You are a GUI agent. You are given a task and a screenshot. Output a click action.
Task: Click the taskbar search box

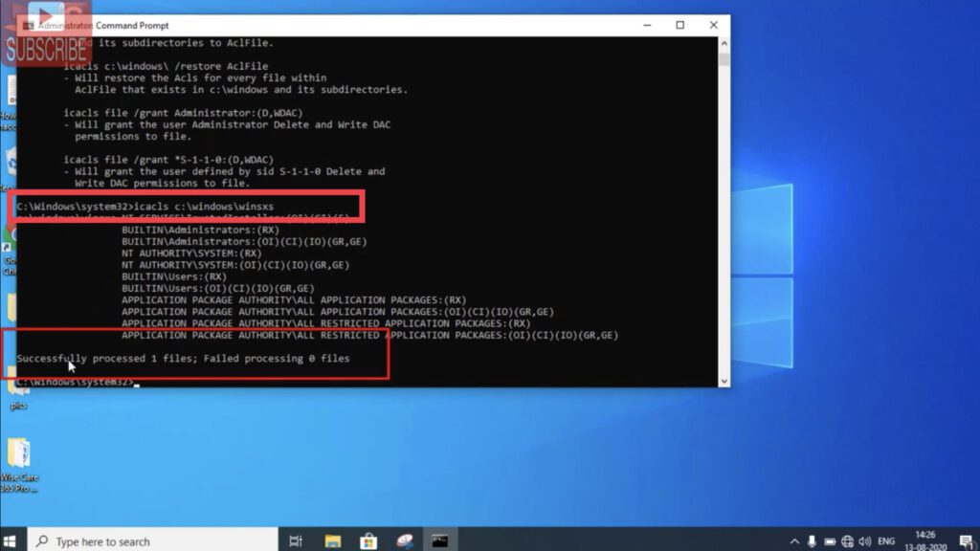(153, 541)
